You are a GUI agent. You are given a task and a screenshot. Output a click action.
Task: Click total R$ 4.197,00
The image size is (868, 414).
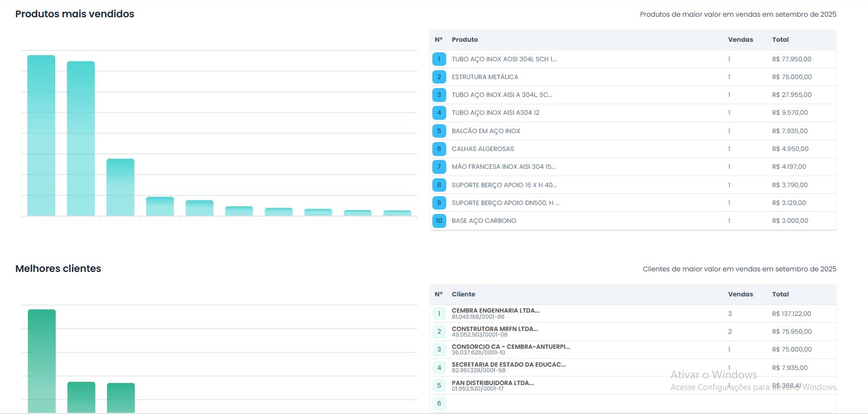[x=789, y=167]
